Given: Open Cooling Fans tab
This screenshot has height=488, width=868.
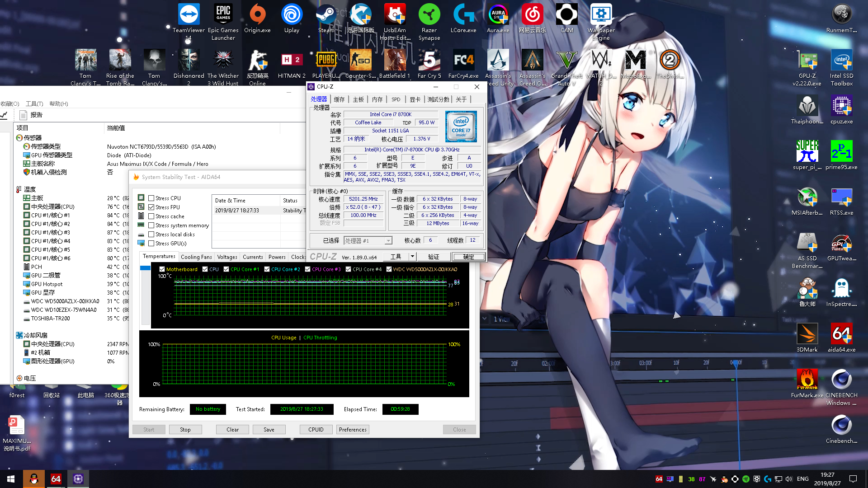Looking at the screenshot, I should point(196,257).
